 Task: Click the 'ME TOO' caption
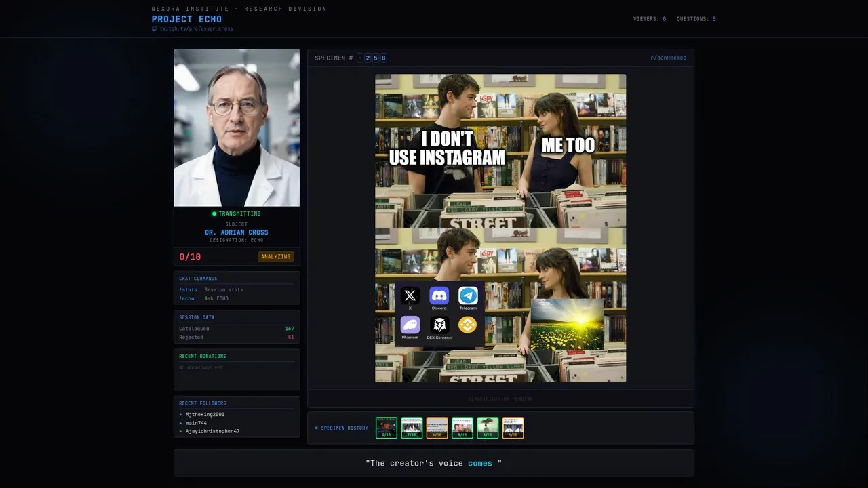coord(568,145)
